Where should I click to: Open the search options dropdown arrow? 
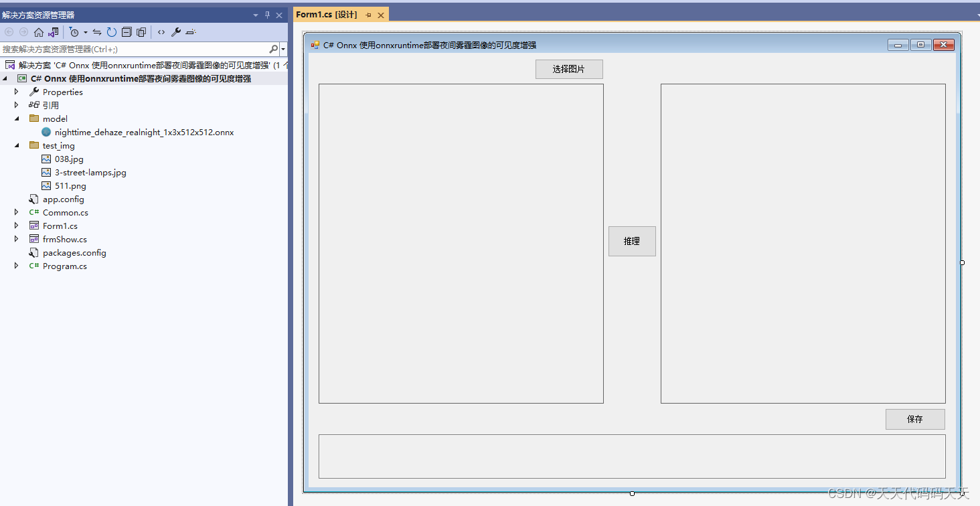[283, 49]
